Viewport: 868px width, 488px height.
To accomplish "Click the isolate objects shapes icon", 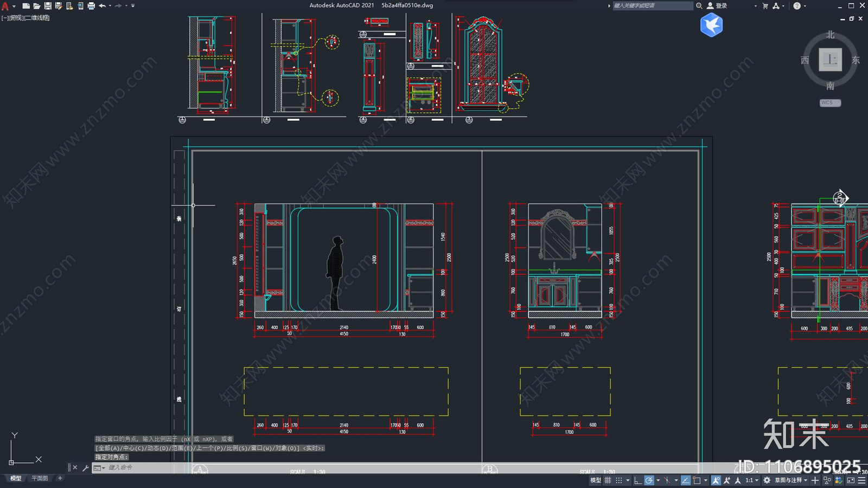I will point(827,480).
